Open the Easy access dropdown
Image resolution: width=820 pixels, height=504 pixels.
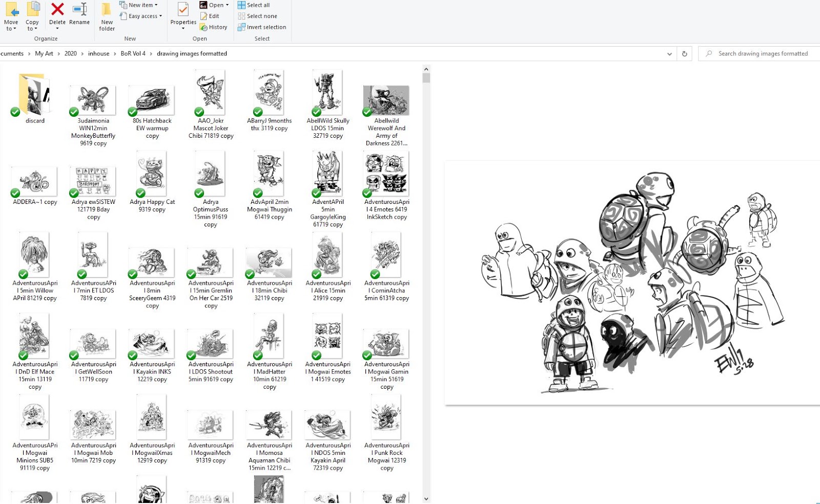tap(141, 16)
